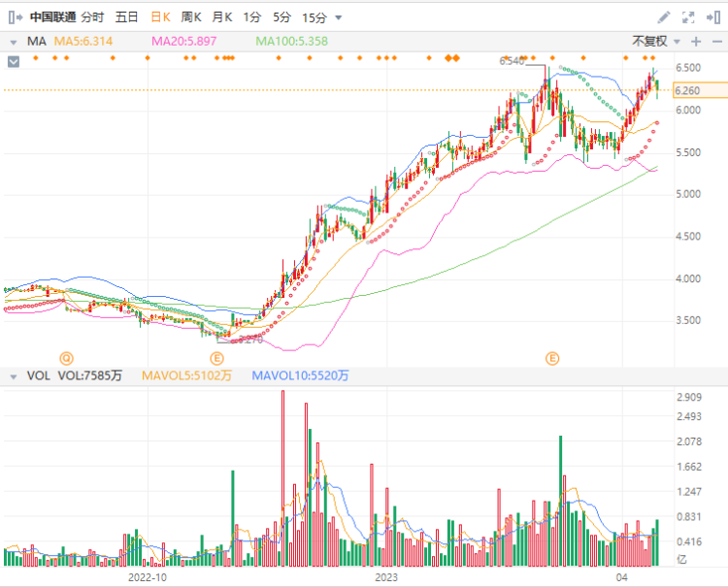
Task: Click the chart panel toggle icon left of 中国联通
Action: (15, 17)
